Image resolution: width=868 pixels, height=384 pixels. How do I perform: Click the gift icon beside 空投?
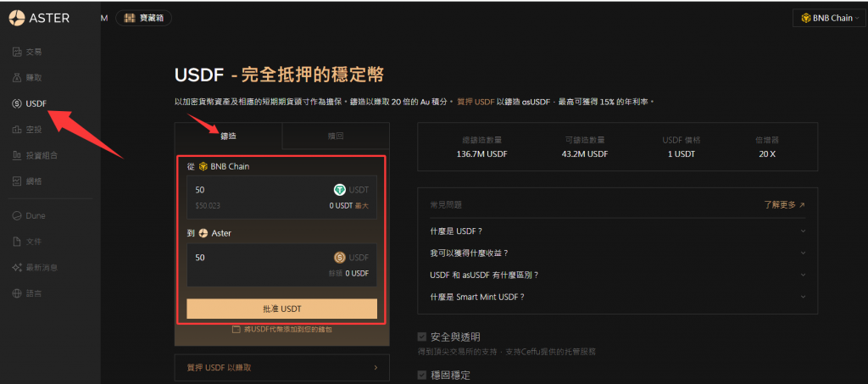(x=17, y=130)
